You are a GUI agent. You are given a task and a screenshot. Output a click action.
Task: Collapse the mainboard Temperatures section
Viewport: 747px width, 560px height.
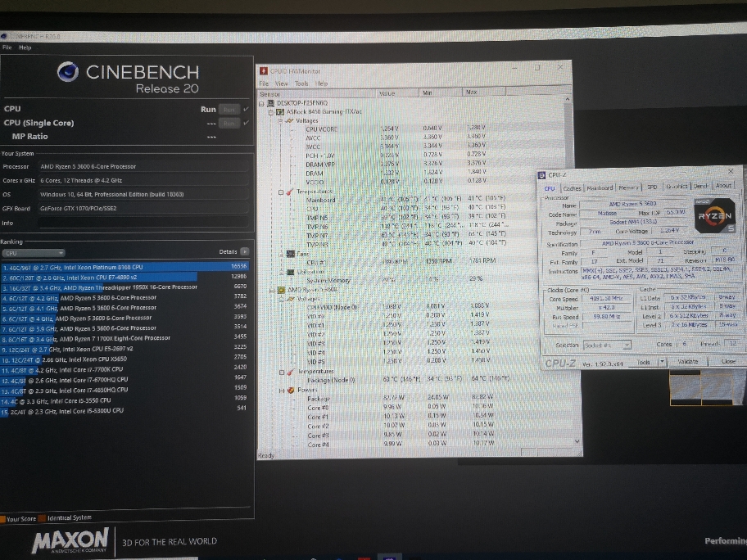coord(281,192)
